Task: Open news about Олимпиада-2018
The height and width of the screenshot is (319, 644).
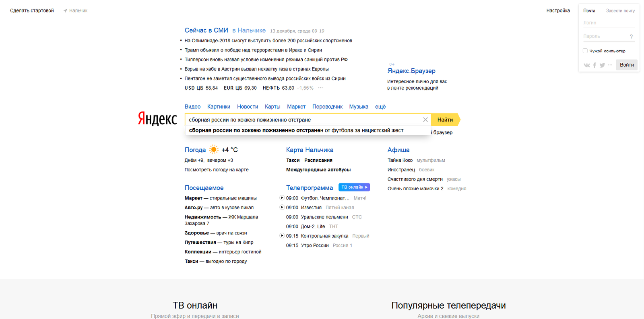Action: 268,41
